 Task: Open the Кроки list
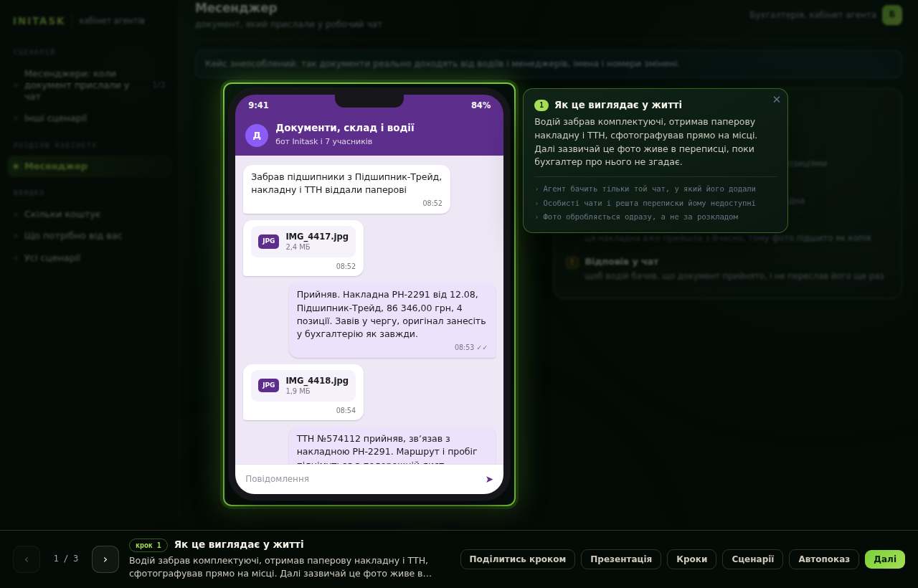coord(691,559)
